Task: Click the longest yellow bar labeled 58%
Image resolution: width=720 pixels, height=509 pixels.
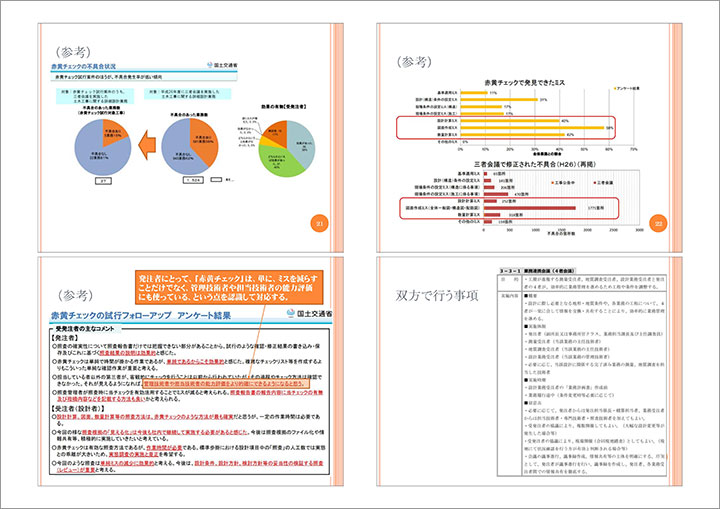Action: click(x=532, y=127)
